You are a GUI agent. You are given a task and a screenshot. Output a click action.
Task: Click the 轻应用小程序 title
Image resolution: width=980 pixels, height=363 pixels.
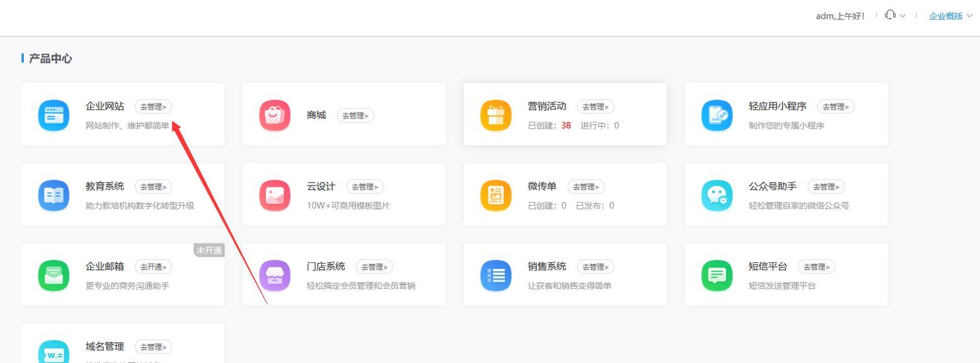point(777,106)
